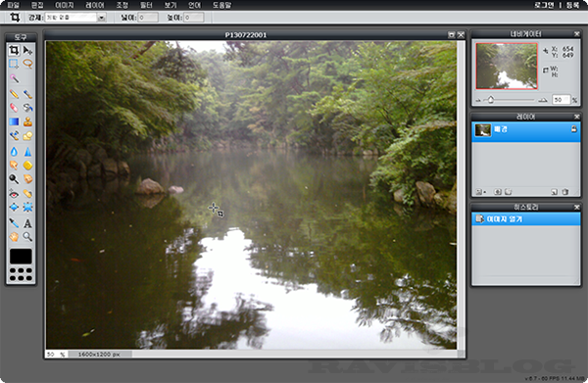
Task: Select the Crop tool in the toolbox
Action: 14,50
